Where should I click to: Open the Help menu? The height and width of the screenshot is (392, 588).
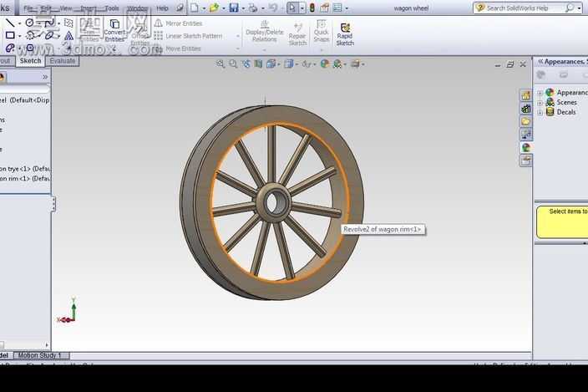162,8
